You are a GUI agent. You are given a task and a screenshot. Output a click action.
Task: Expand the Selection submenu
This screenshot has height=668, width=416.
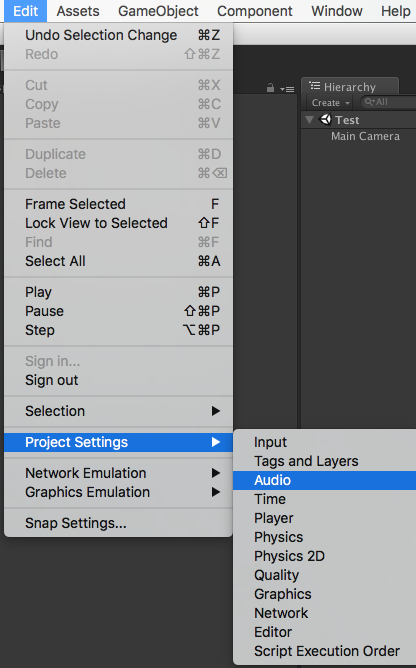(x=118, y=411)
